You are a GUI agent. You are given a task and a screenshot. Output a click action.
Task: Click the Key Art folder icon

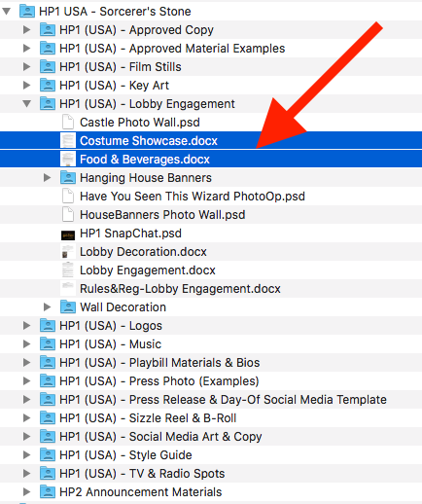coord(48,86)
